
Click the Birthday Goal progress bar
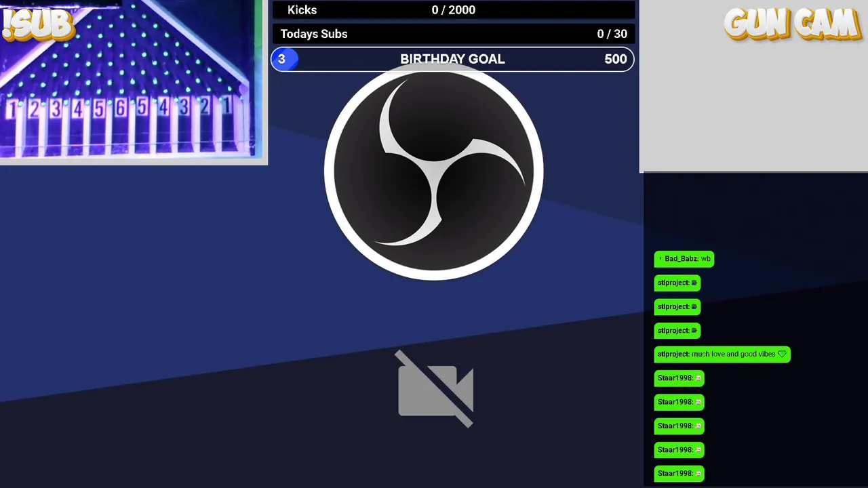point(452,60)
